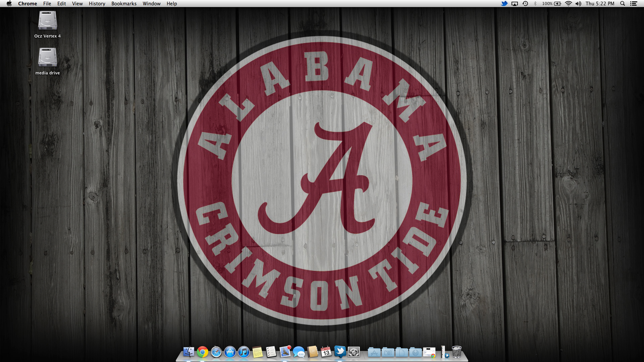
Task: Open Downloads folder stack in Dock
Action: [416, 352]
